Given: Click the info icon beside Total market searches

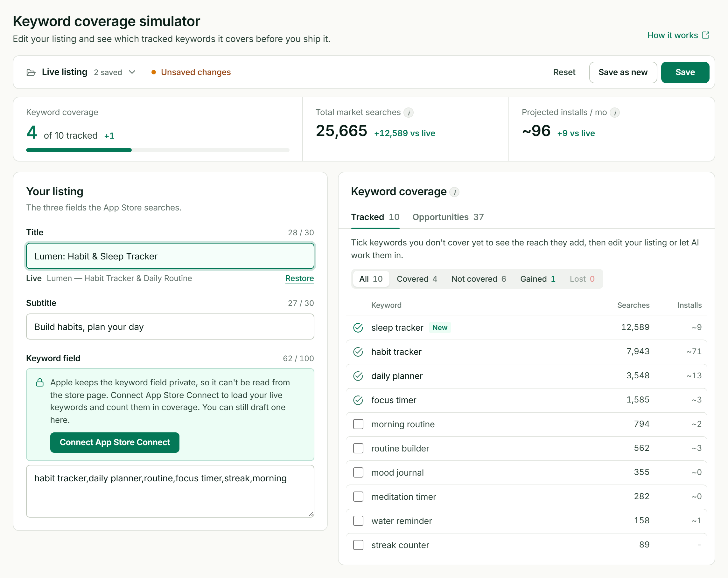Looking at the screenshot, I should click(409, 113).
